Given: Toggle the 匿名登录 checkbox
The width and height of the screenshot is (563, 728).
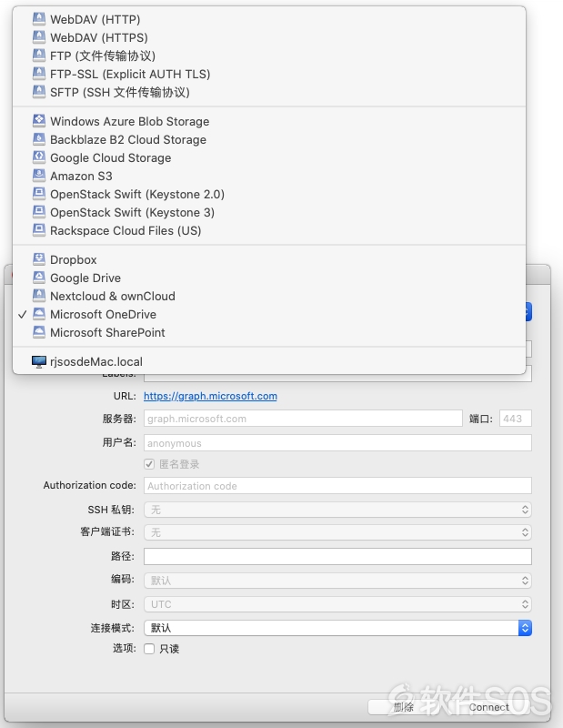Looking at the screenshot, I should point(149,464).
